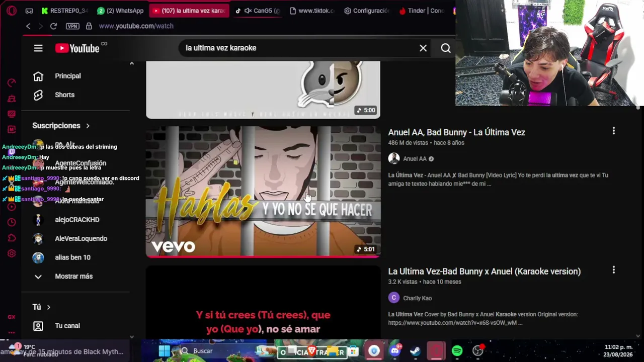Open the YouTube guide hamburger menu
The width and height of the screenshot is (644, 362).
click(x=38, y=48)
